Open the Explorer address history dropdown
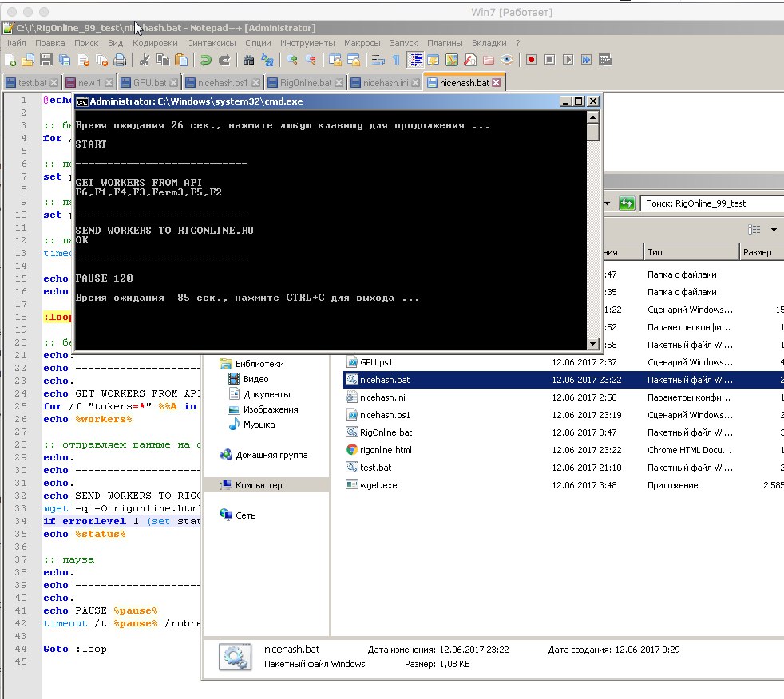 (607, 203)
